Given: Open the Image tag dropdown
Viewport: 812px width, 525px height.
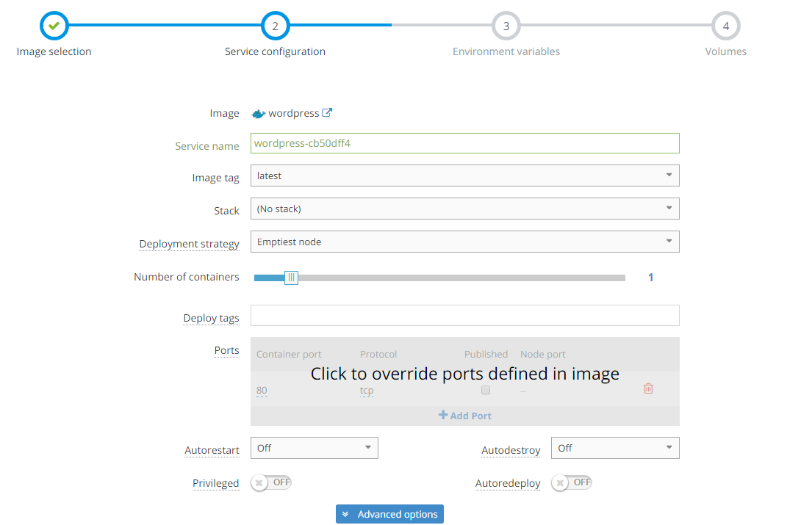Looking at the screenshot, I should click(x=464, y=175).
